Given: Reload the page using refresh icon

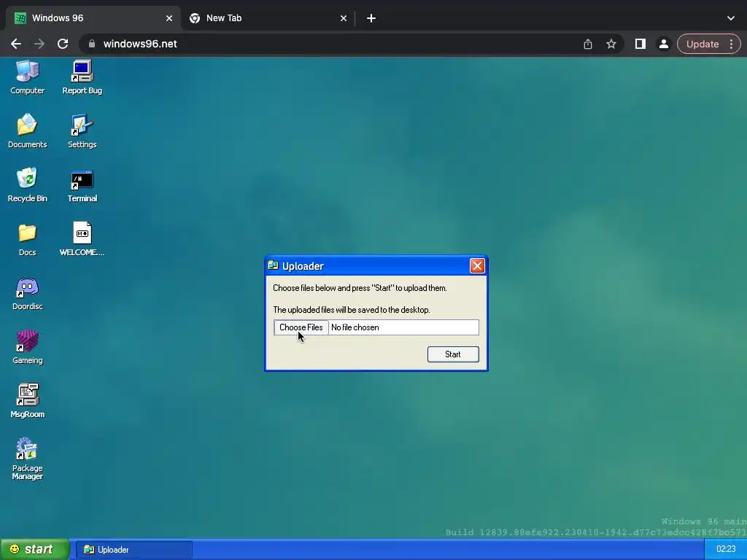Looking at the screenshot, I should [x=63, y=44].
